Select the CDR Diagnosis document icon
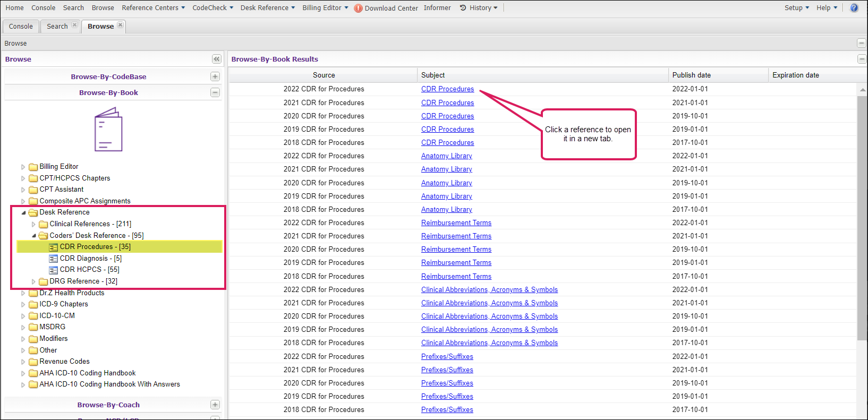 tap(53, 259)
